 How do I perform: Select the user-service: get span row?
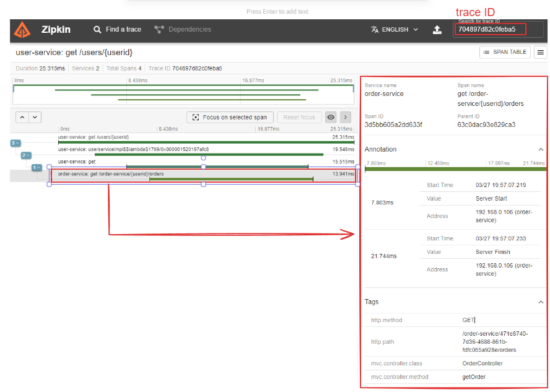pyautogui.click(x=206, y=163)
